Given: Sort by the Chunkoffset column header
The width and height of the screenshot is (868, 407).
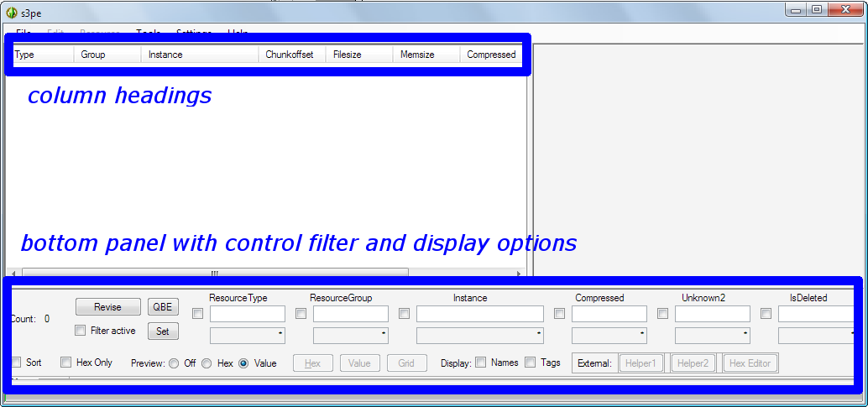Looking at the screenshot, I should click(x=290, y=55).
